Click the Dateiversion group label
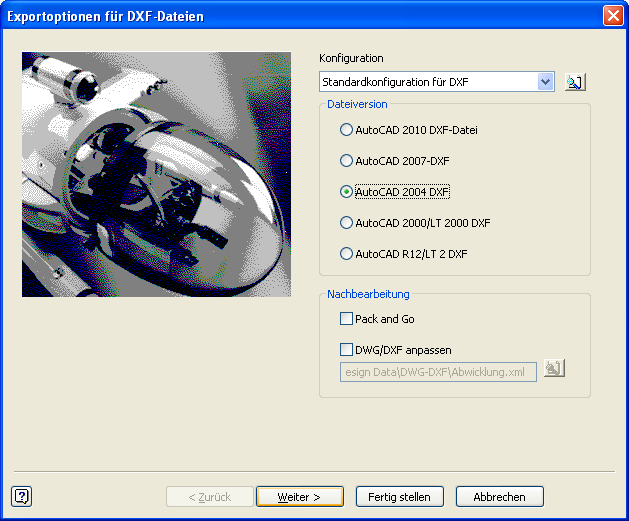The image size is (629, 521). tap(357, 104)
